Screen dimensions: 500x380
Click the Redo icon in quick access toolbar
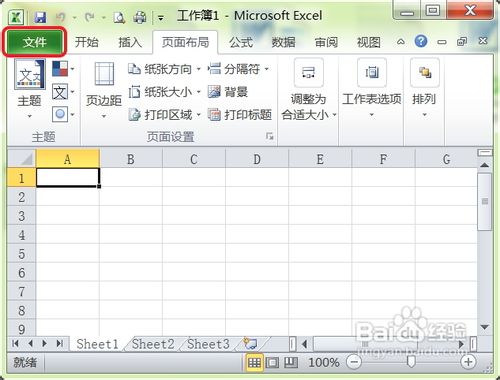coord(90,17)
